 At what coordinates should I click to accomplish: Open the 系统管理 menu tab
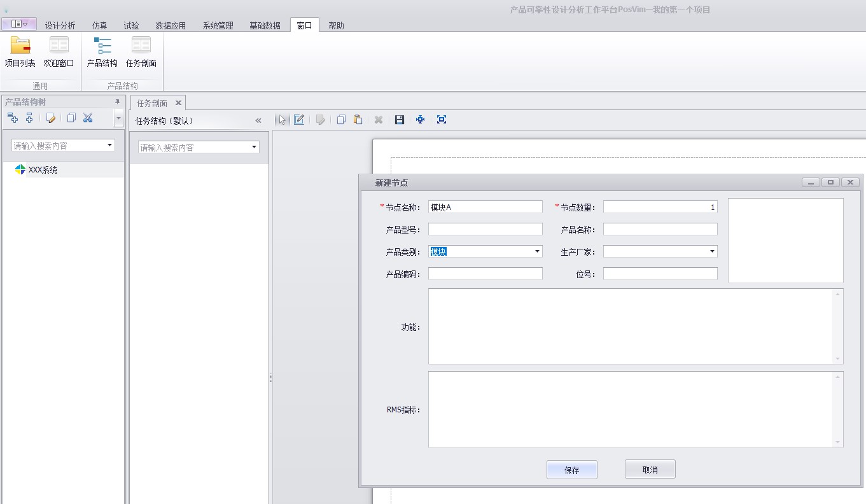point(218,25)
